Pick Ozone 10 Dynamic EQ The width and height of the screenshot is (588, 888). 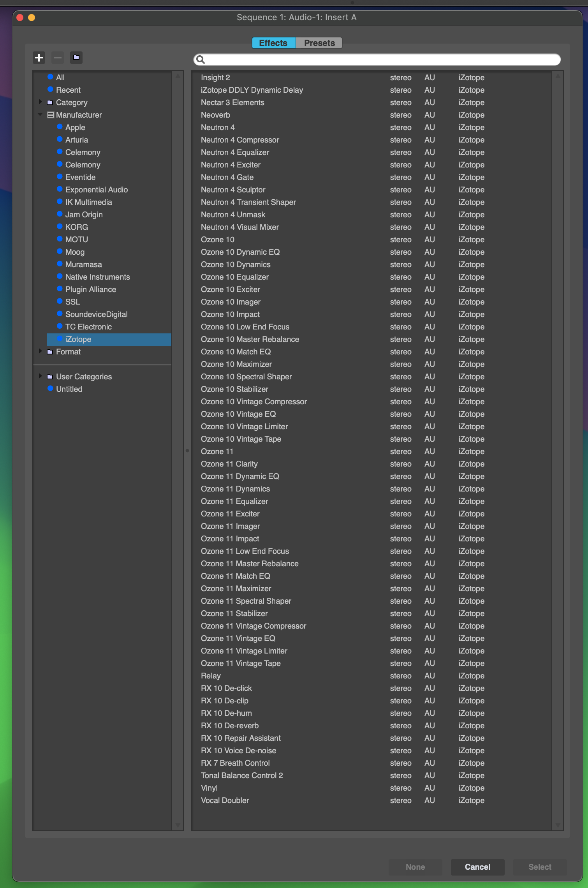(x=240, y=252)
